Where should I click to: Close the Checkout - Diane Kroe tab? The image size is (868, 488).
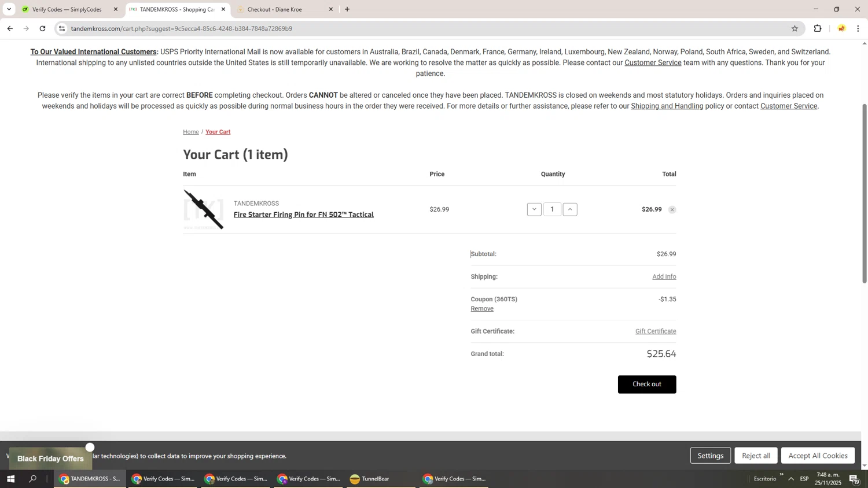331,9
